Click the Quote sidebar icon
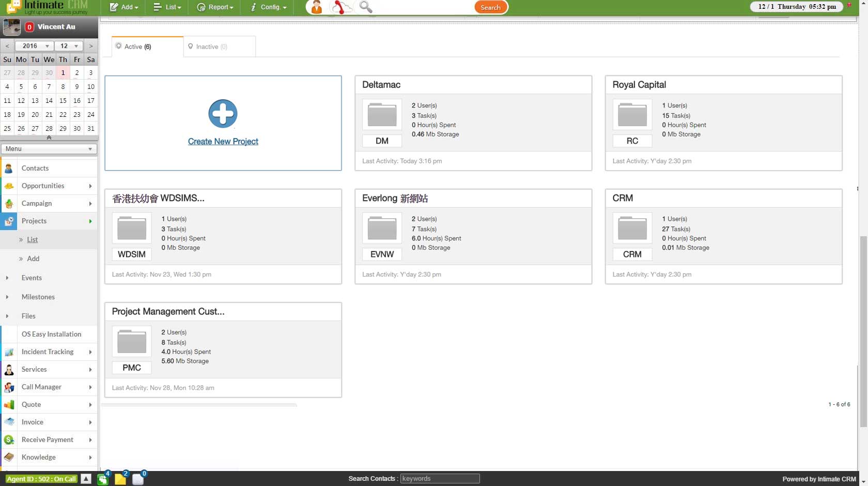Image resolution: width=868 pixels, height=486 pixels. (x=9, y=405)
